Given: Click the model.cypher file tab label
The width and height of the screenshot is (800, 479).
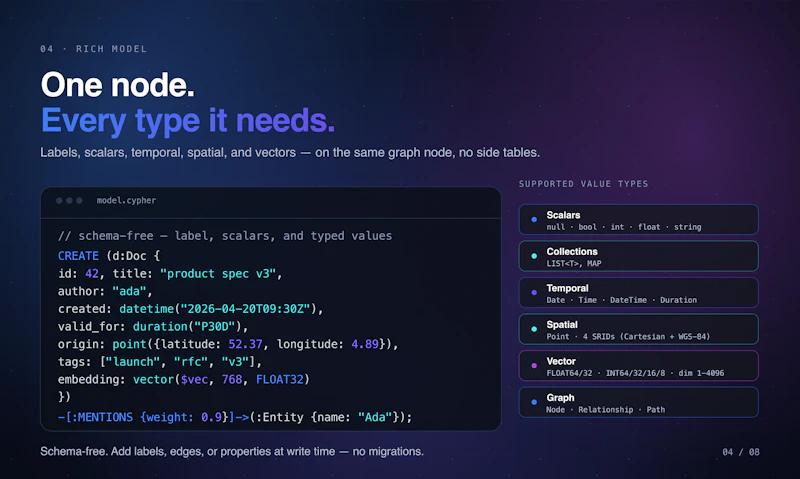Looking at the screenshot, I should [x=127, y=200].
